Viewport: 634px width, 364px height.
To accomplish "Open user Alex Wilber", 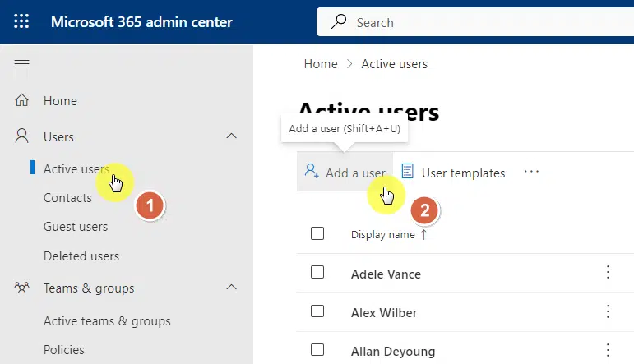I will coord(384,313).
